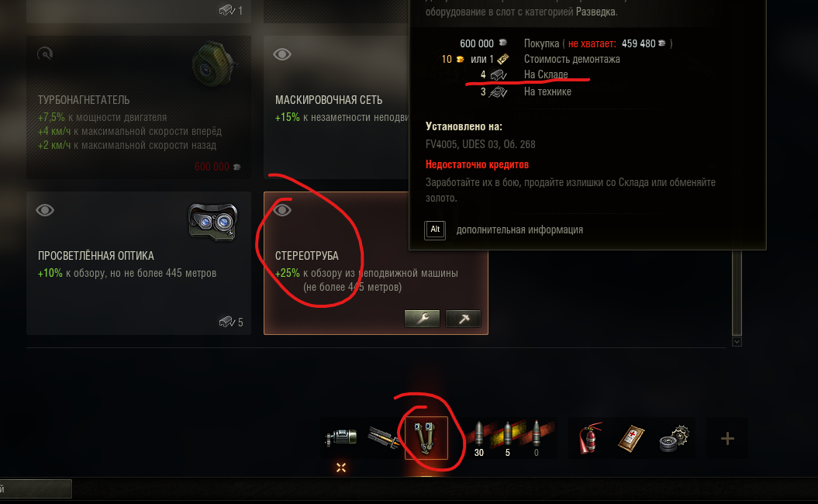Click the Alt key additional information hint

pyautogui.click(x=504, y=230)
